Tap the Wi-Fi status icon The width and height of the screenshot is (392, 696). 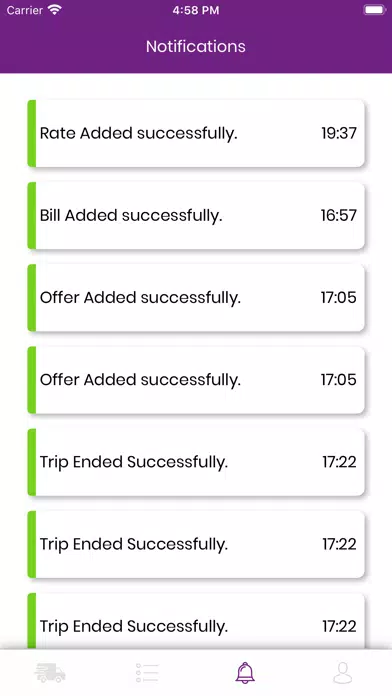coord(55,10)
